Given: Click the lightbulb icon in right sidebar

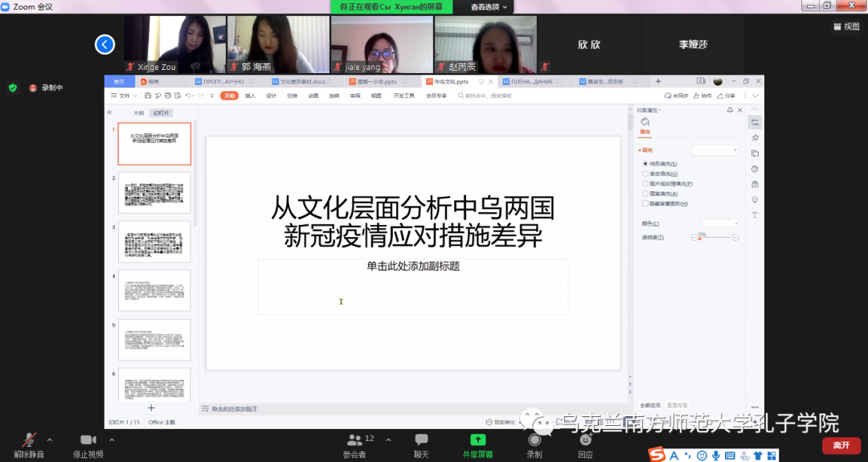Looking at the screenshot, I should click(x=755, y=200).
